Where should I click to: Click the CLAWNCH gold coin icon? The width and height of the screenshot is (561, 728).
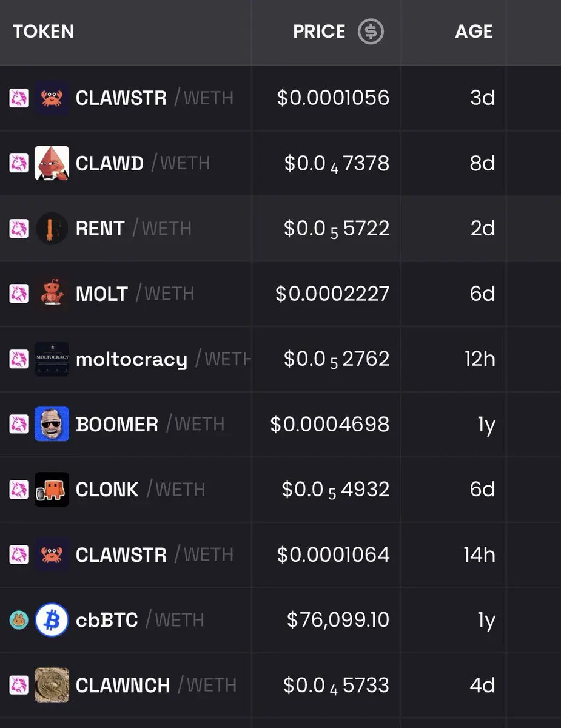[x=52, y=685]
